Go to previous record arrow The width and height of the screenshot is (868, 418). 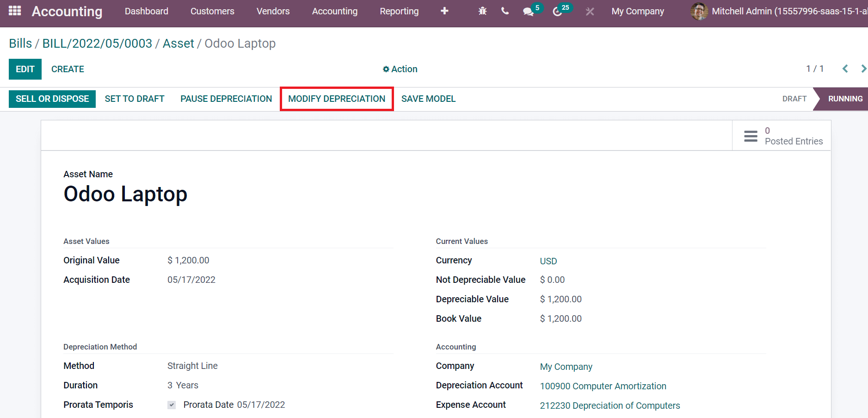[x=845, y=69]
